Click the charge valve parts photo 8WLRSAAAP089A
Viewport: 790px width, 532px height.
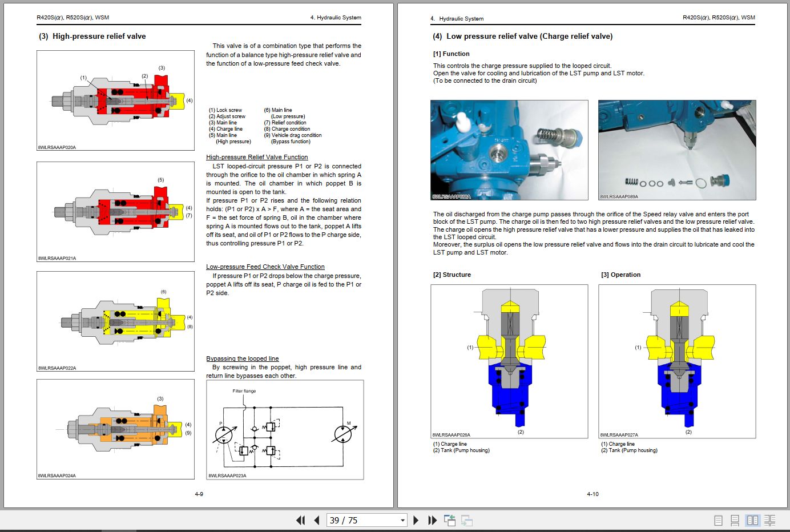point(676,150)
